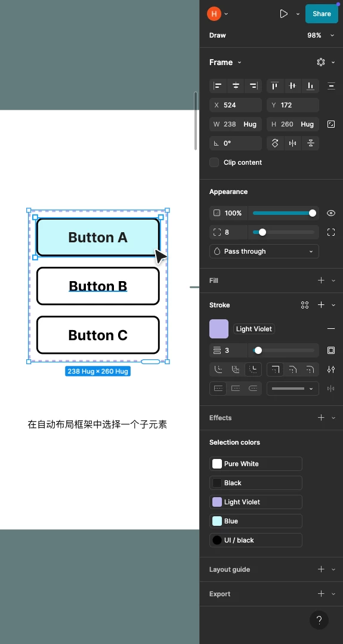Image resolution: width=343 pixels, height=644 pixels.
Task: Click the align bottom icon
Action: pos(311,86)
